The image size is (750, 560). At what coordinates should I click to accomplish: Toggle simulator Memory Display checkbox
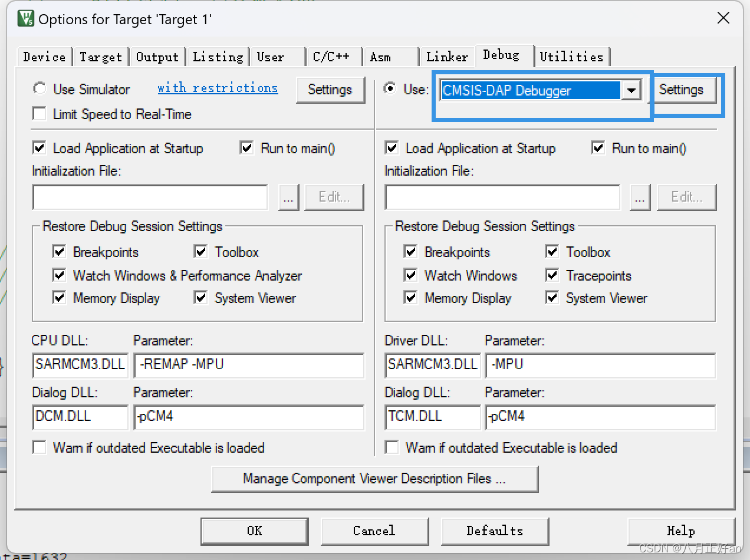tap(60, 297)
